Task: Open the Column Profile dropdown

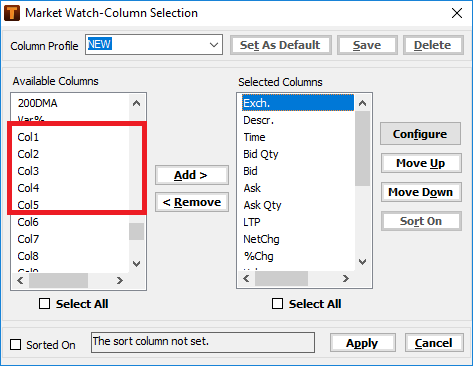Action: [214, 45]
